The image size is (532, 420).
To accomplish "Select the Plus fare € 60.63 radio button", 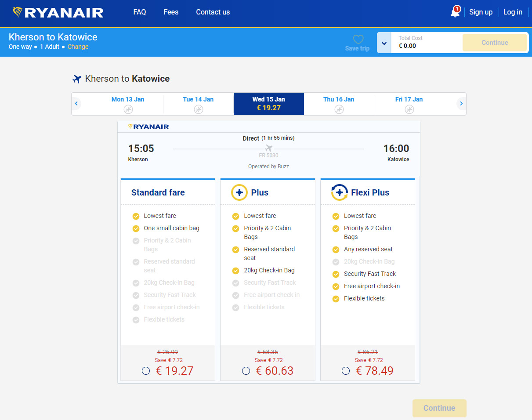I will [246, 371].
